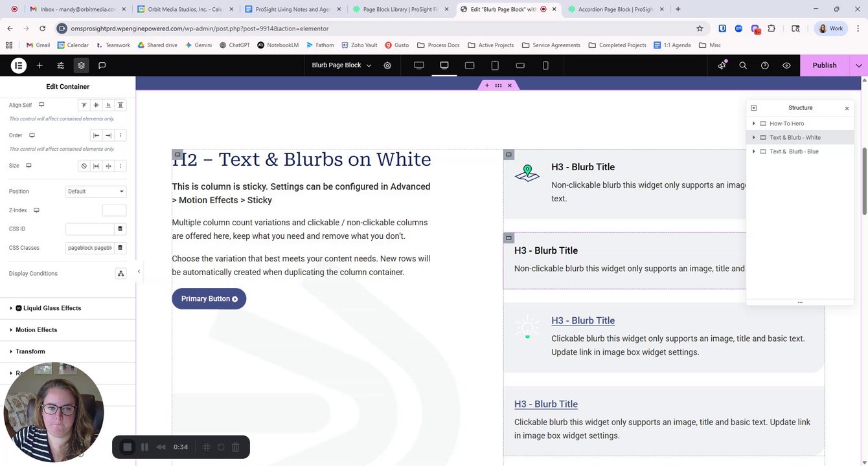Open the Position dropdown set to Default
The image size is (868, 466).
pyautogui.click(x=96, y=192)
